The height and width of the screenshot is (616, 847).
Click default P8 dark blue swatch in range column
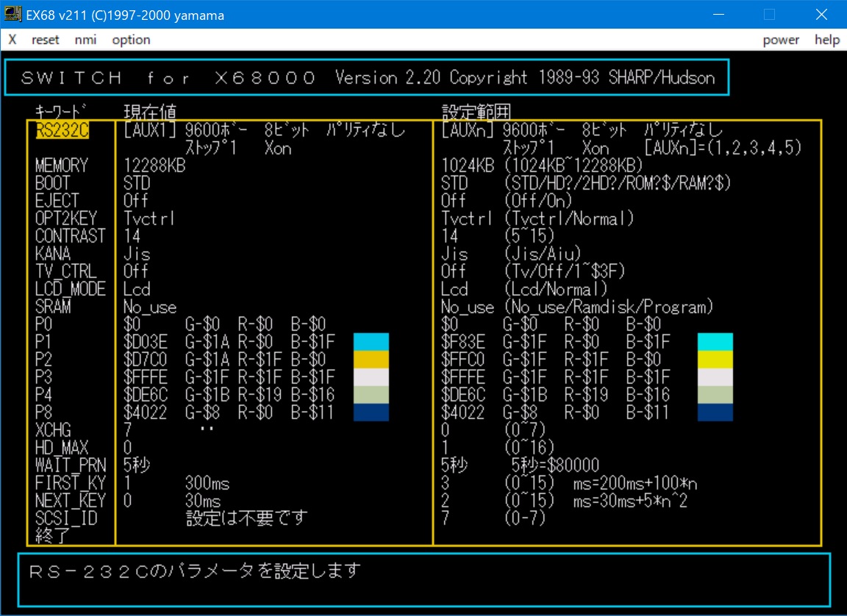point(715,412)
